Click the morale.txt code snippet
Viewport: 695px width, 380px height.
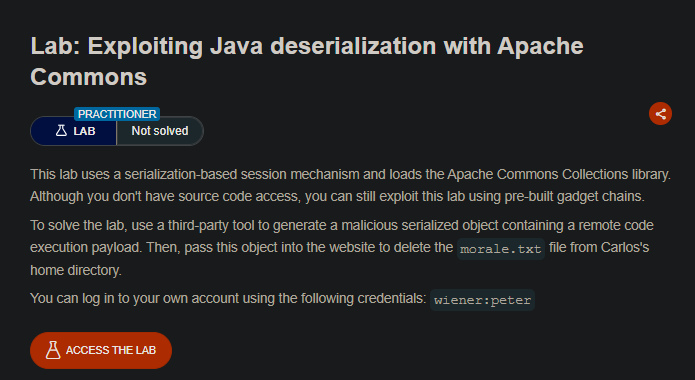click(500, 249)
